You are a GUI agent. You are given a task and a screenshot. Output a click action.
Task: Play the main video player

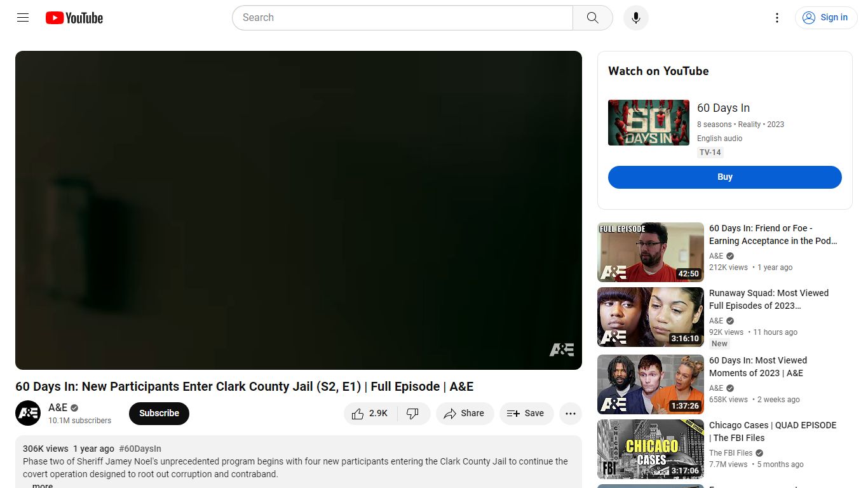point(299,210)
